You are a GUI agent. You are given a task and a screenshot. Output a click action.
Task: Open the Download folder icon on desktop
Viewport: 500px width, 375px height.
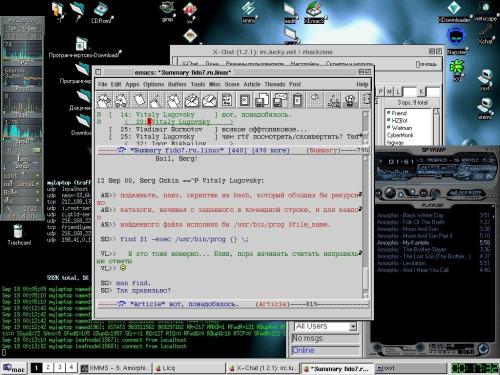(82, 125)
